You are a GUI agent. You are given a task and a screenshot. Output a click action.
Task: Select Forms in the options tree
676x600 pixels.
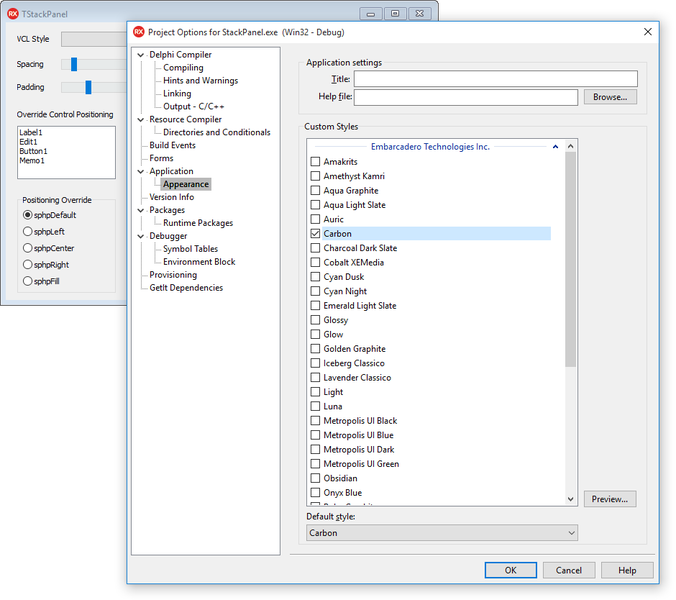[161, 158]
